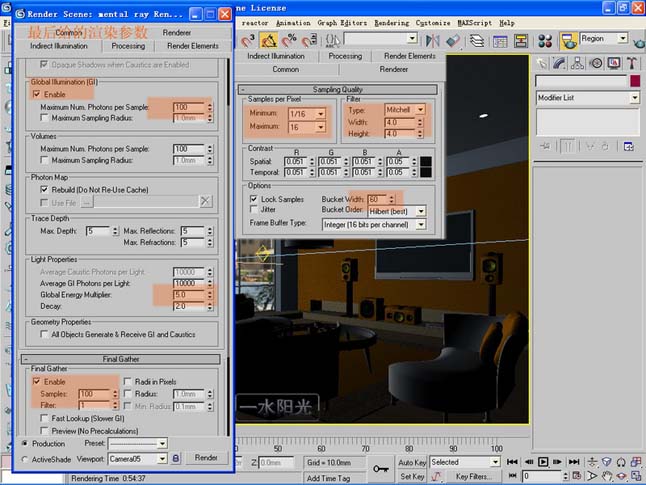Open the Customize menu

[x=433, y=23]
